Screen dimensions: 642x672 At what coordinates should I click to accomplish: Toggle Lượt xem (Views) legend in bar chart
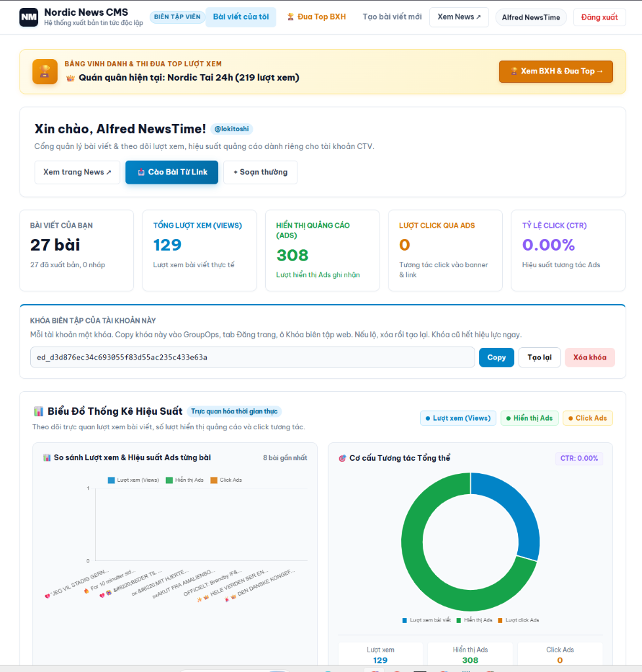(133, 480)
